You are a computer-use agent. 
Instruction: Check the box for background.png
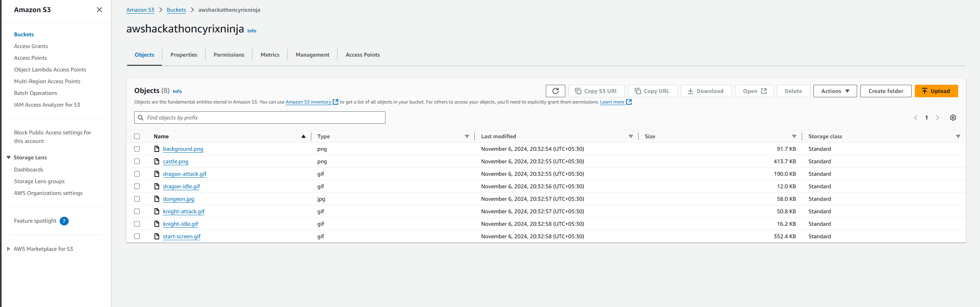[x=137, y=149]
